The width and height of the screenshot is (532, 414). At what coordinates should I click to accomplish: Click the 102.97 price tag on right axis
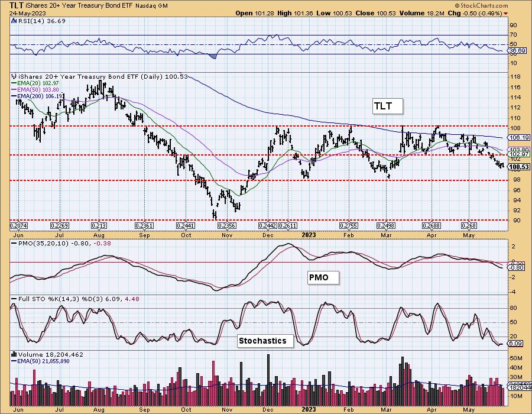(x=518, y=154)
